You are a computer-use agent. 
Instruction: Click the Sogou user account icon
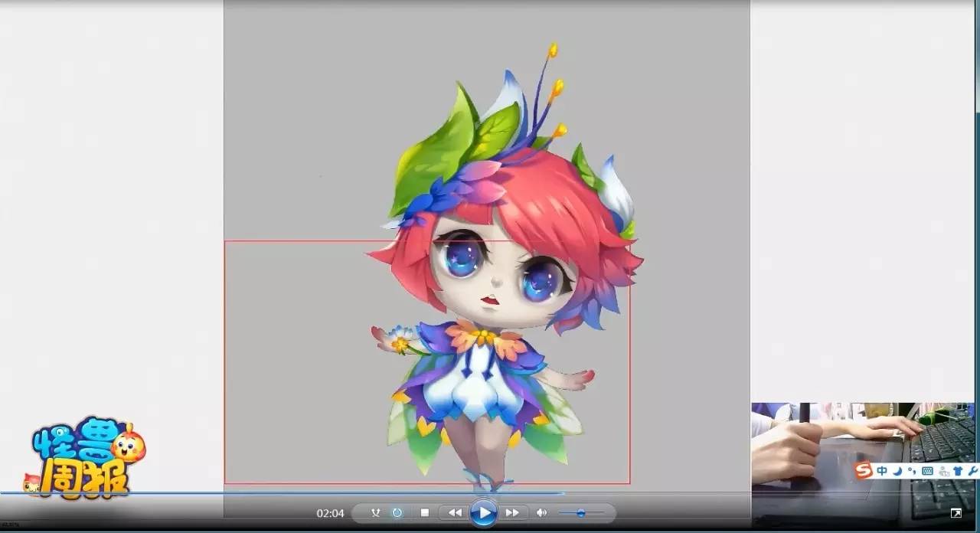(x=943, y=471)
